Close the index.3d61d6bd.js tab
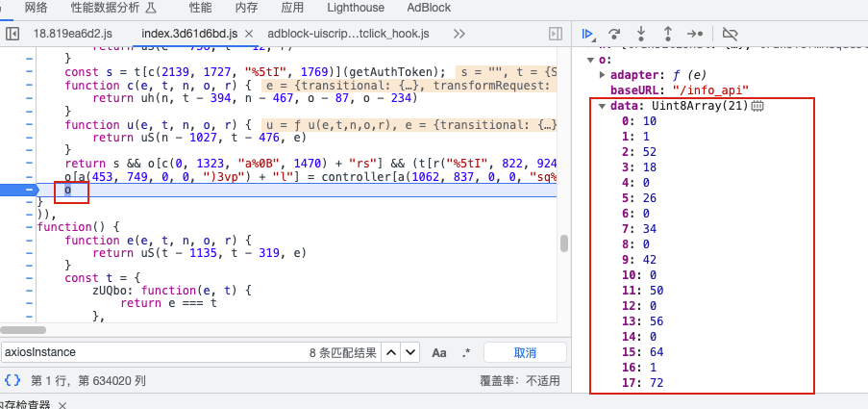The image size is (868, 409). pyautogui.click(x=249, y=34)
